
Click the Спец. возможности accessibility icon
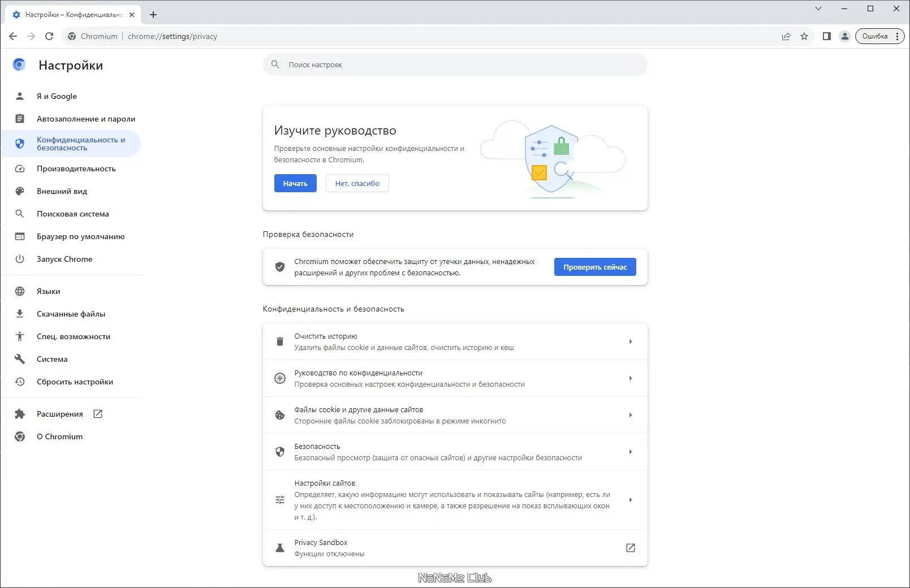20,336
